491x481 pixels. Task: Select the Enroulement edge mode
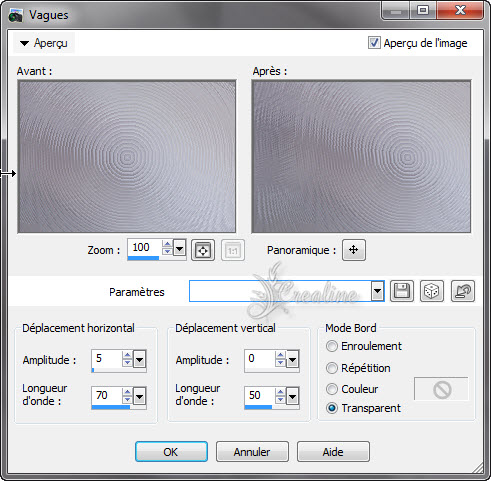click(332, 346)
